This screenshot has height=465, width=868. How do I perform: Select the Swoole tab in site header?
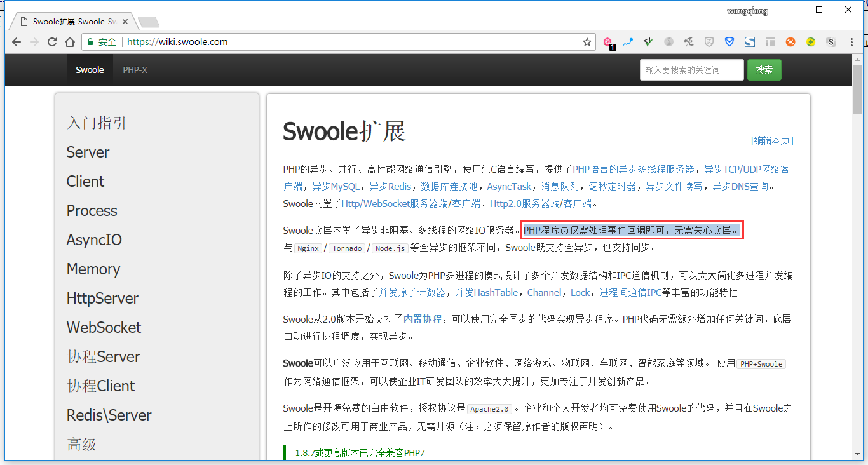click(x=90, y=70)
